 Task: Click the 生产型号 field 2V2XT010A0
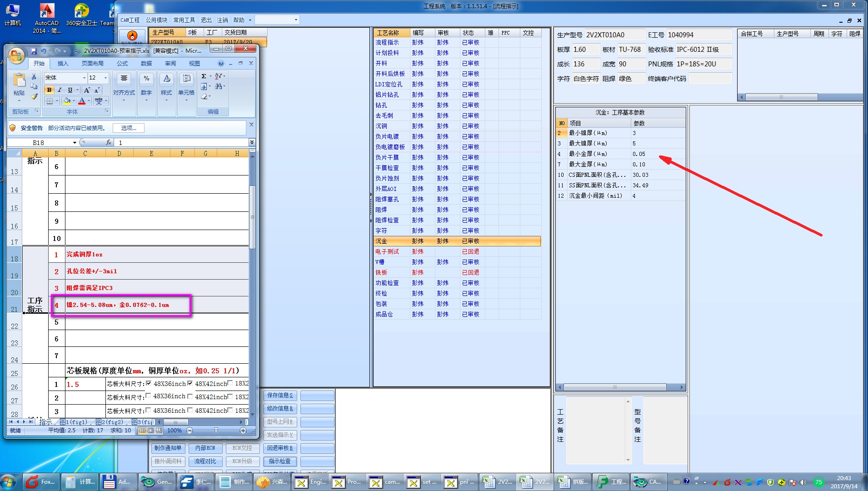[x=614, y=35]
